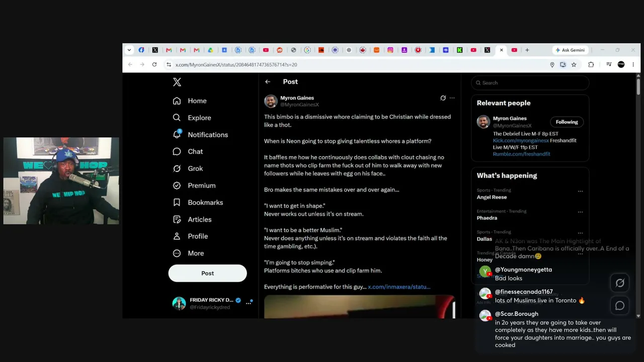The width and height of the screenshot is (644, 362).
Task: Click the address bar URL
Action: (x=236, y=65)
